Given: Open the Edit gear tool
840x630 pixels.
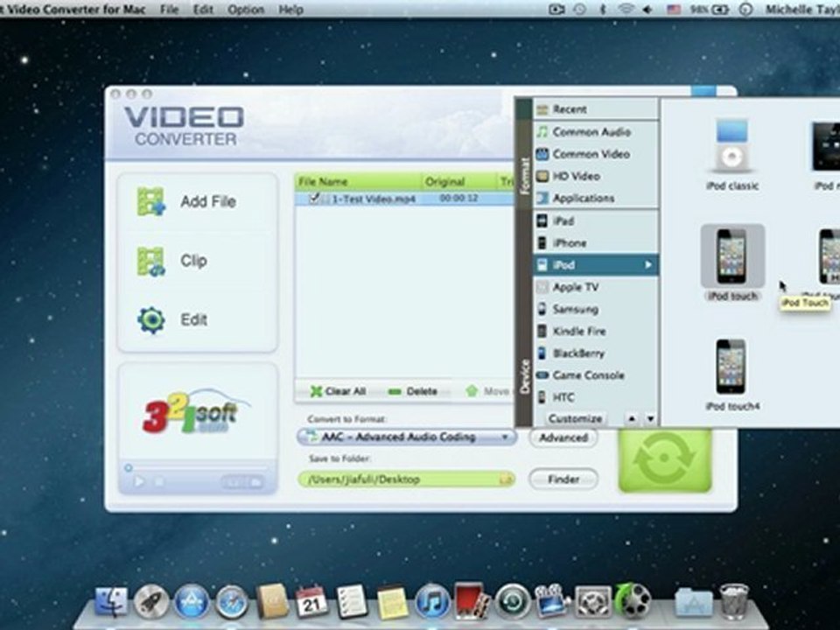Looking at the screenshot, I should 151,320.
